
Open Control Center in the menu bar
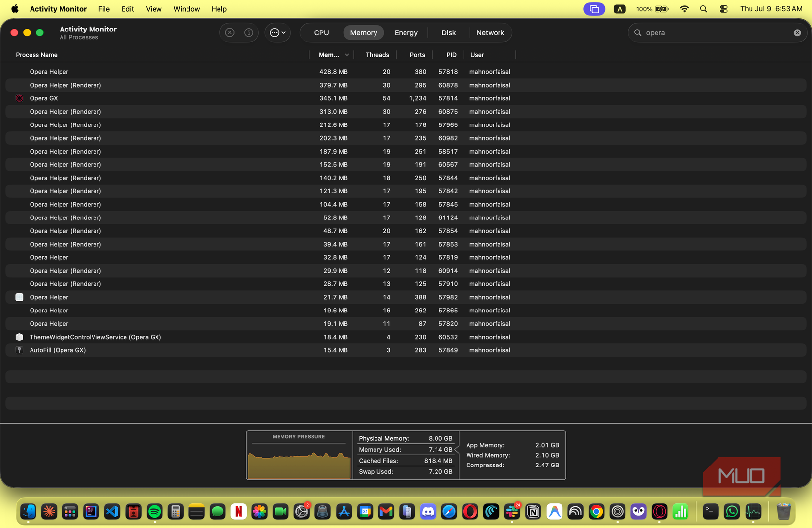tap(724, 9)
